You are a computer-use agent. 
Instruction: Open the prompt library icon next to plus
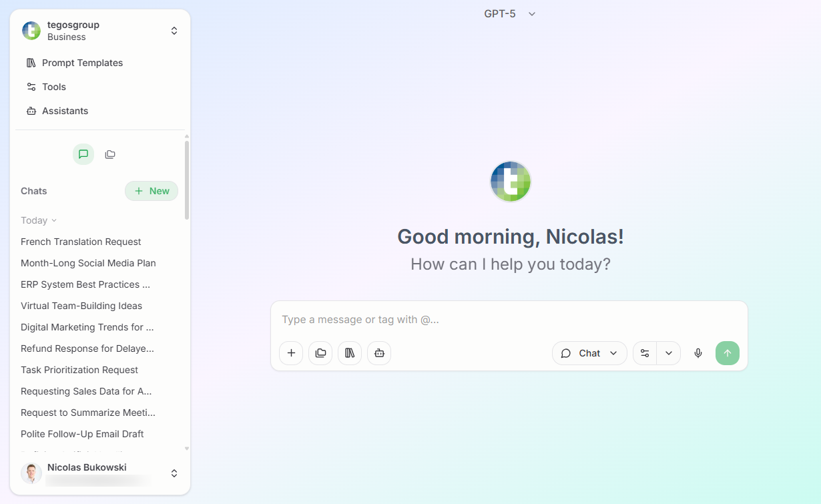320,353
